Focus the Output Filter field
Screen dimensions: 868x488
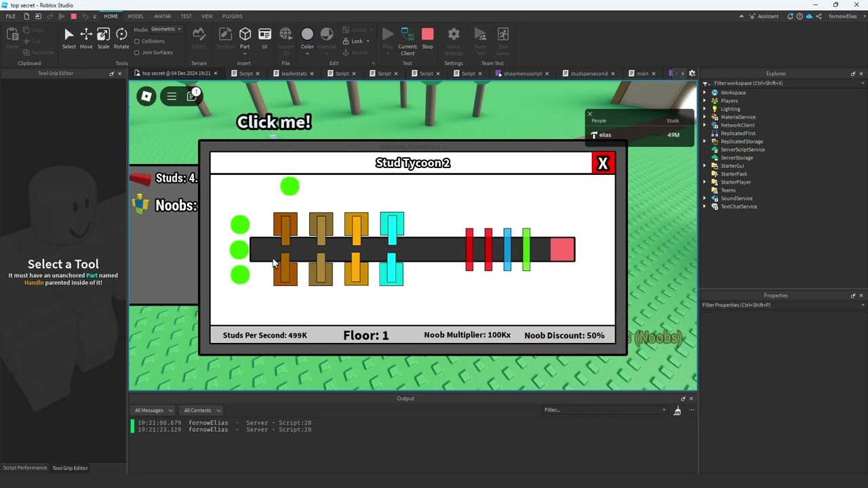click(605, 410)
